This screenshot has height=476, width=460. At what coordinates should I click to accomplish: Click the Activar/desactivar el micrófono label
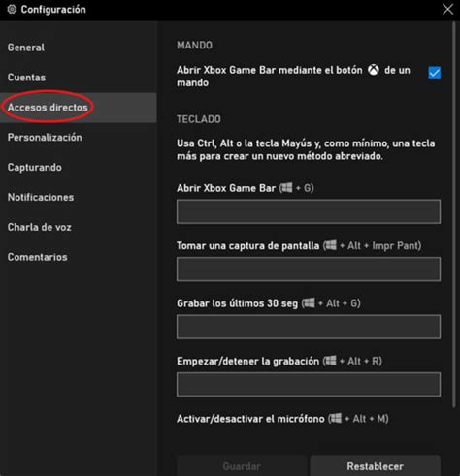282,419
